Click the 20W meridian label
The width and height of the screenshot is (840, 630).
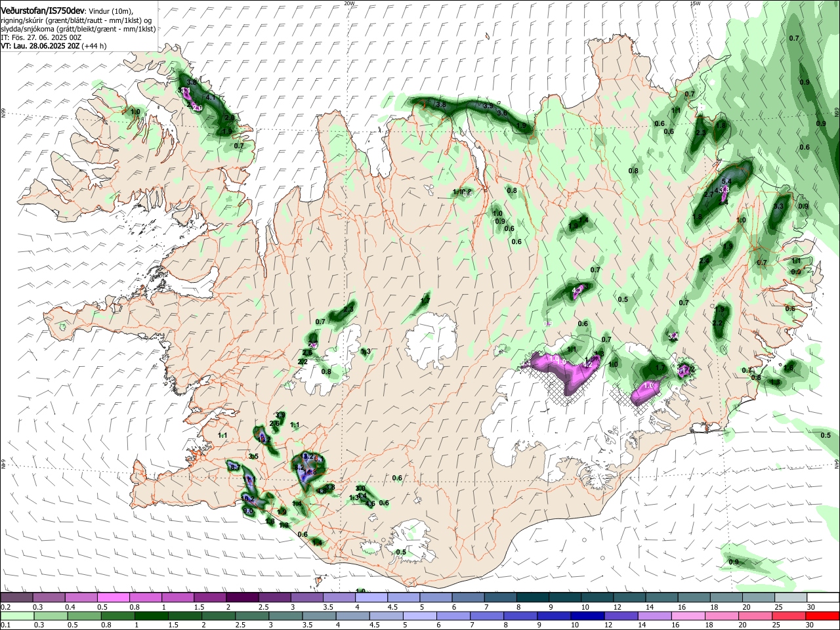(x=349, y=3)
